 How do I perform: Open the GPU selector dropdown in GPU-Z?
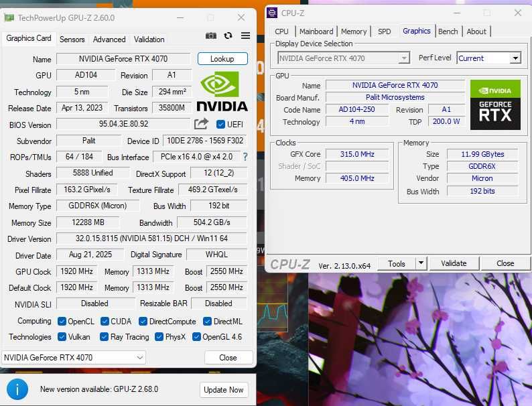coord(74,358)
